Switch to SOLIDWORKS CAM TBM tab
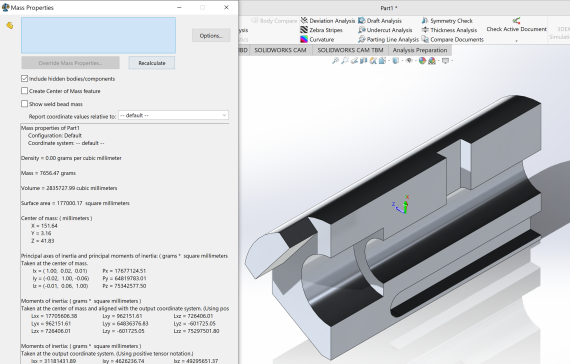 (350, 50)
